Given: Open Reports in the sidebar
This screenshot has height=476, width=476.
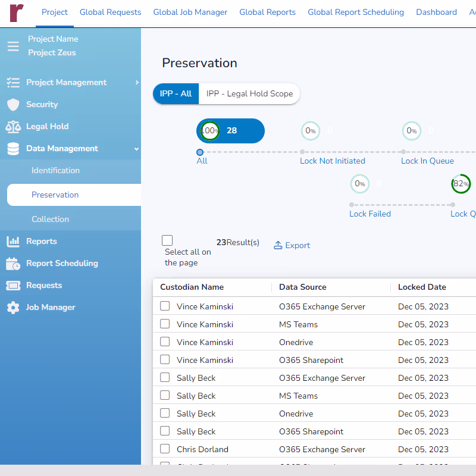Looking at the screenshot, I should tap(42, 242).
